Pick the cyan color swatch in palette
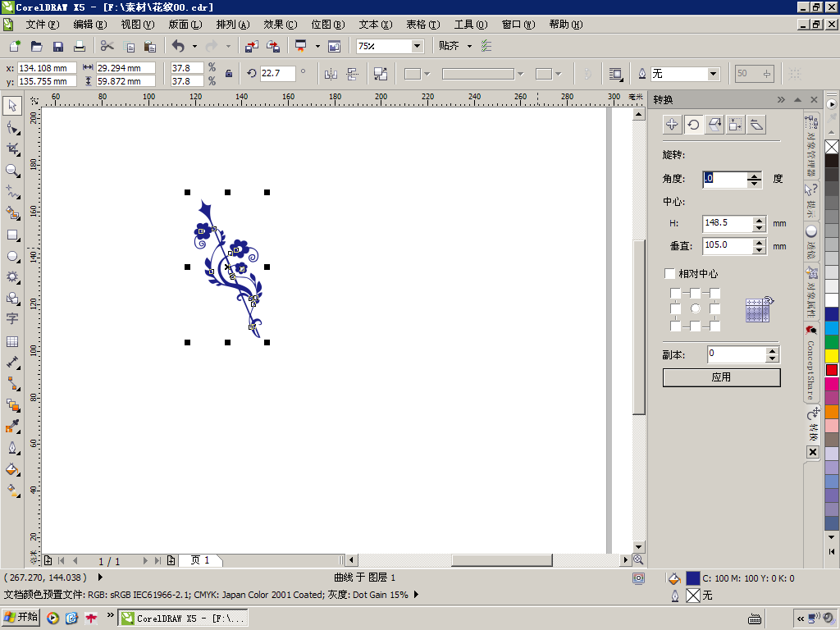The width and height of the screenshot is (840, 630). (x=832, y=328)
